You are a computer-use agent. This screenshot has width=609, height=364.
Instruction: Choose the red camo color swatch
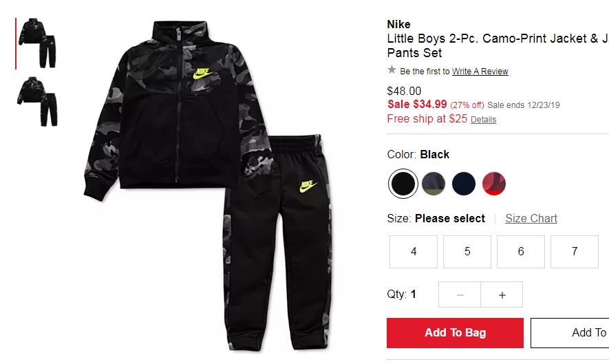click(494, 183)
